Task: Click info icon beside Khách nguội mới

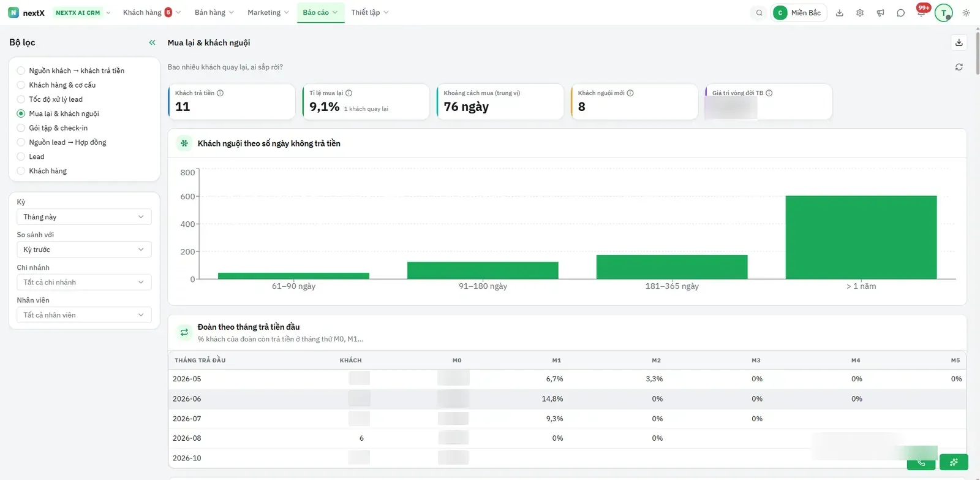Action: [x=630, y=93]
